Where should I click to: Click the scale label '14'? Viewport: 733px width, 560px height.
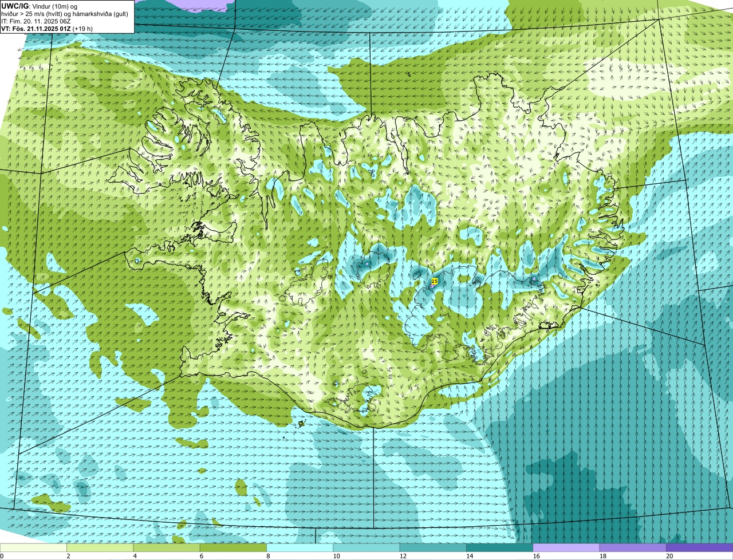(x=470, y=556)
